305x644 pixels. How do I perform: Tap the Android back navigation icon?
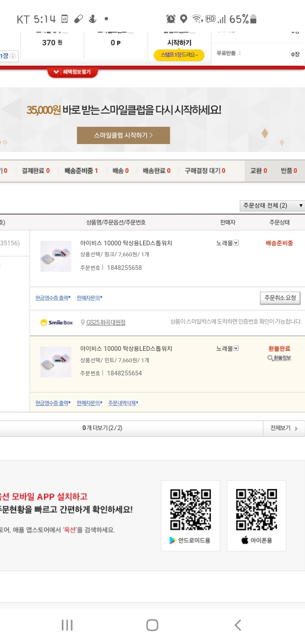click(238, 625)
